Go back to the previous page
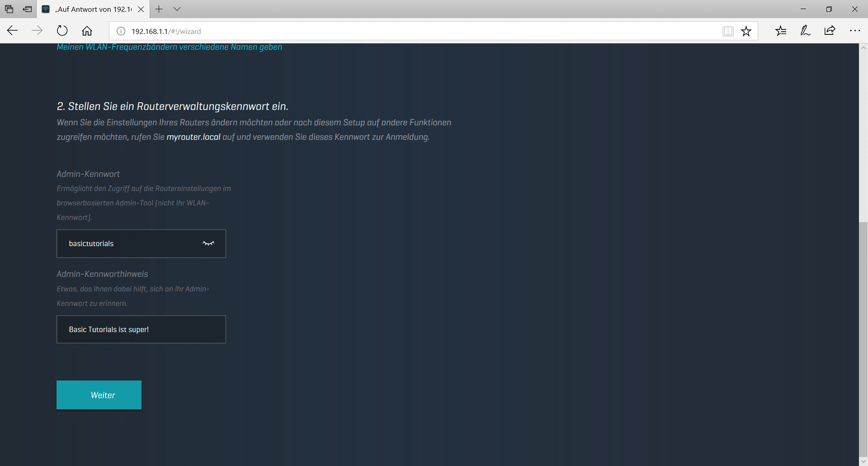This screenshot has height=466, width=868. pos(13,31)
